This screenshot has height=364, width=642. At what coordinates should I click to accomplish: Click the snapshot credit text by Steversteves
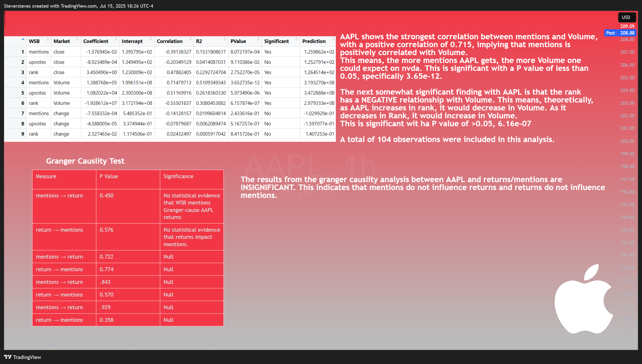78,6
